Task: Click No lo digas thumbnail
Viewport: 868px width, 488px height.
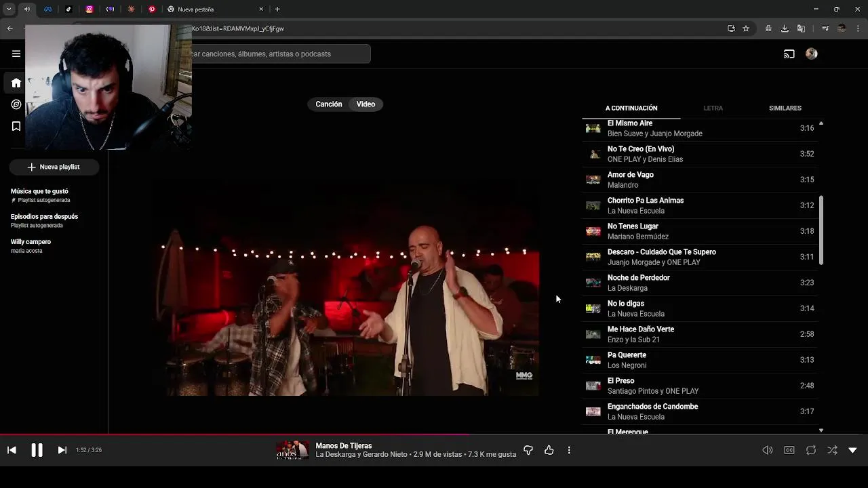Action: coord(593,308)
